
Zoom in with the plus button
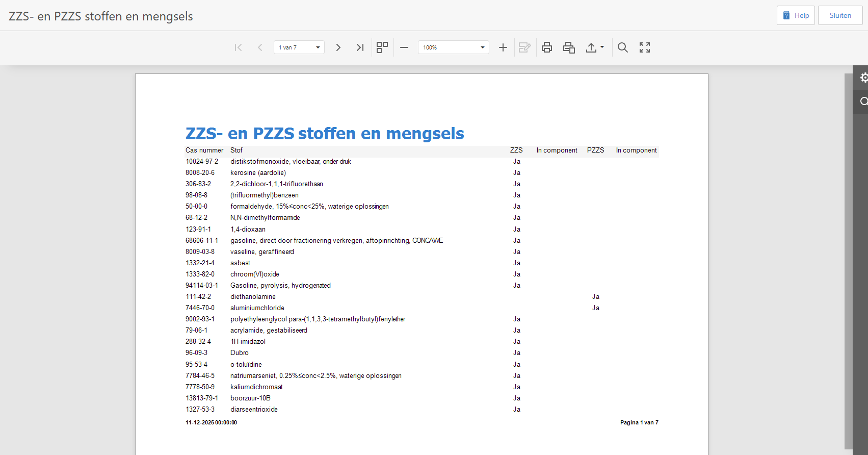(503, 47)
